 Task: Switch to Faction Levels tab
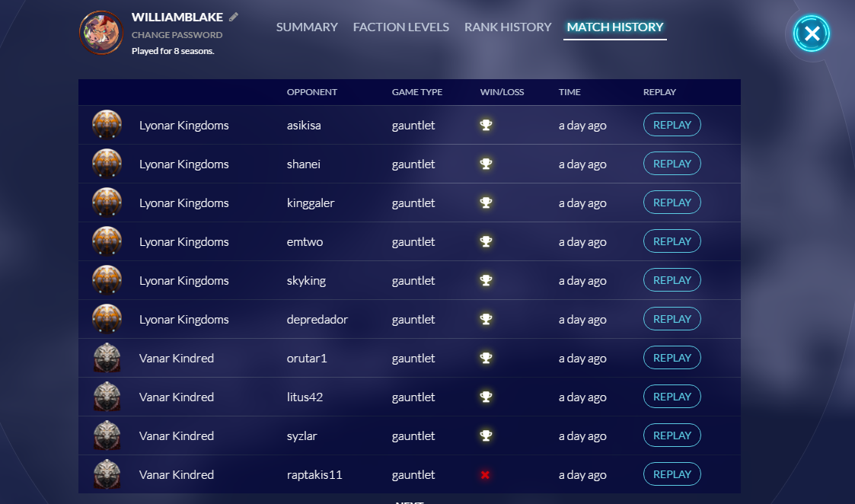click(x=400, y=27)
